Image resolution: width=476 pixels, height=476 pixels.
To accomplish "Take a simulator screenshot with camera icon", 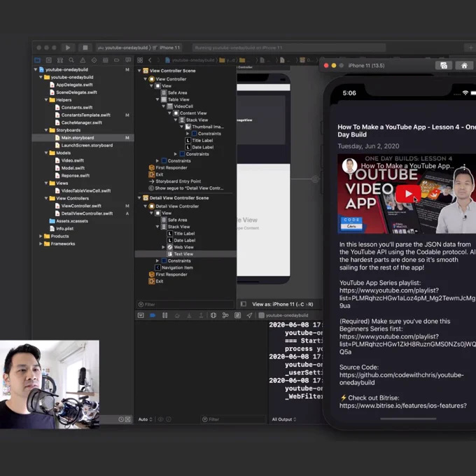I will point(444,66).
